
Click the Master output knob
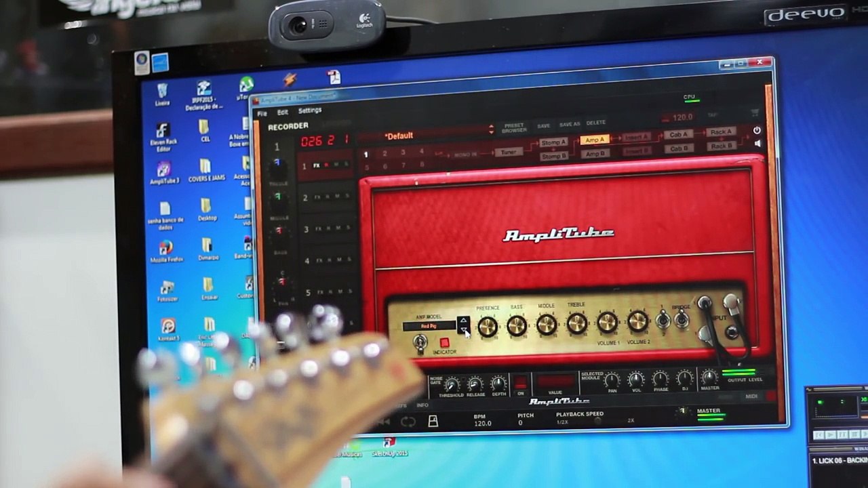pyautogui.click(x=709, y=377)
